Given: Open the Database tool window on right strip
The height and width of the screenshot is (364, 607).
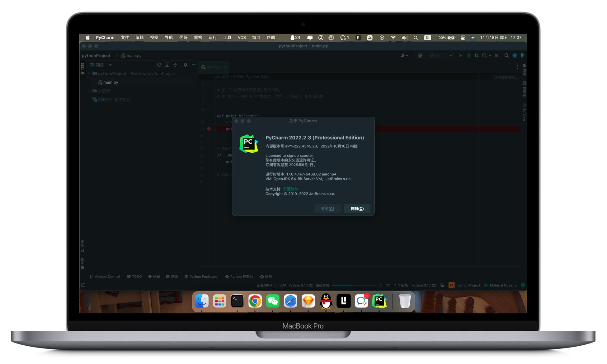Looking at the screenshot, I should tap(524, 89).
